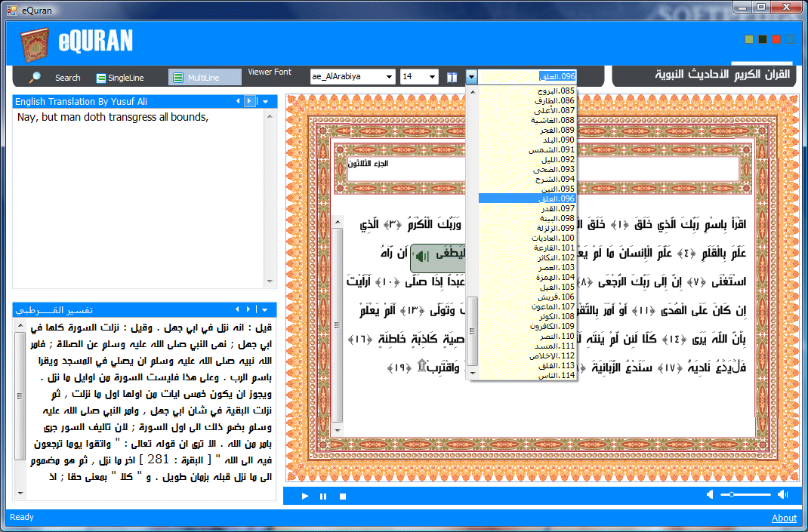Stop the recitation audio

(343, 496)
